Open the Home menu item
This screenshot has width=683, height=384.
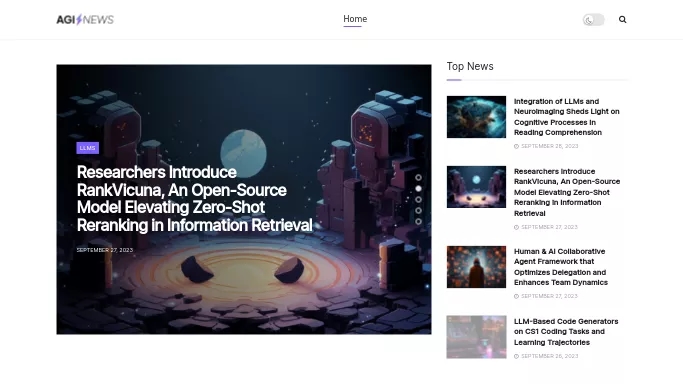[355, 19]
